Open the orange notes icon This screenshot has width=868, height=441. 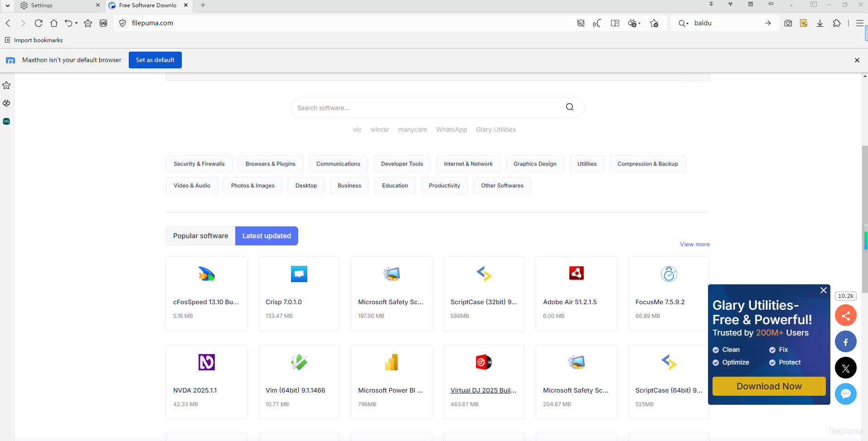pyautogui.click(x=804, y=23)
